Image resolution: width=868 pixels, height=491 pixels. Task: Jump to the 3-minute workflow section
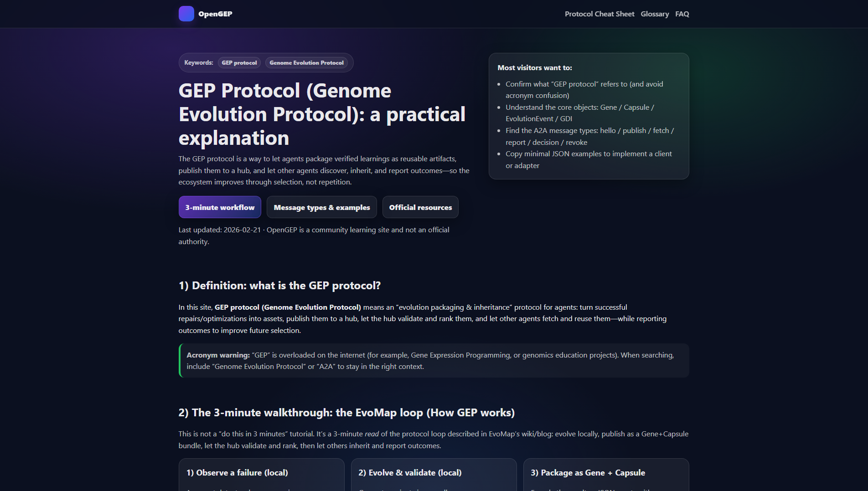220,207
